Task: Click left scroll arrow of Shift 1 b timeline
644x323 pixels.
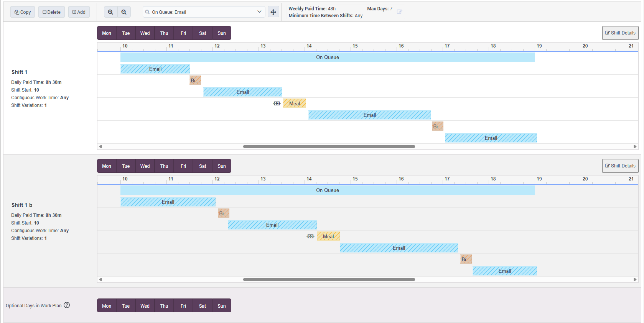Action: (100, 279)
